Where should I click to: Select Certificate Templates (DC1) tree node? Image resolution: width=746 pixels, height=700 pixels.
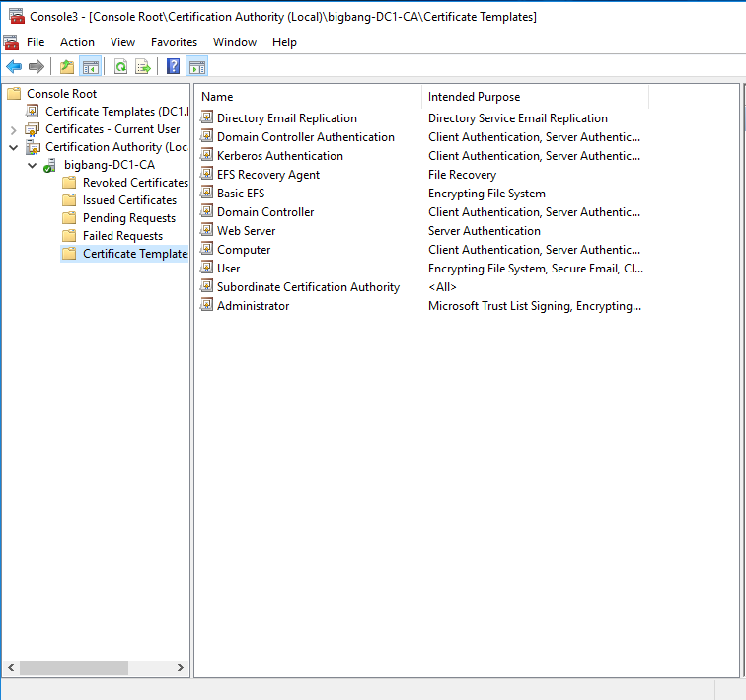coord(117,112)
